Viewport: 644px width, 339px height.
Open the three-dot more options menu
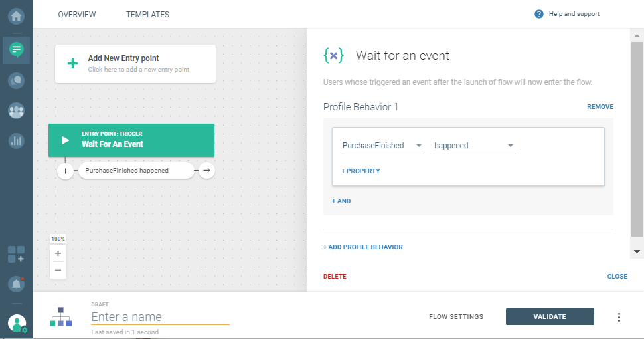click(619, 317)
